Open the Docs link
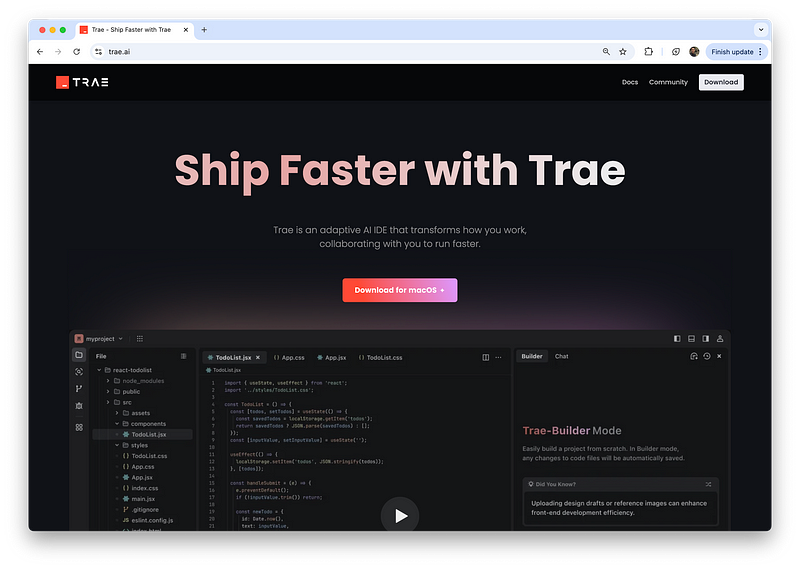The width and height of the screenshot is (800, 569). coord(630,82)
